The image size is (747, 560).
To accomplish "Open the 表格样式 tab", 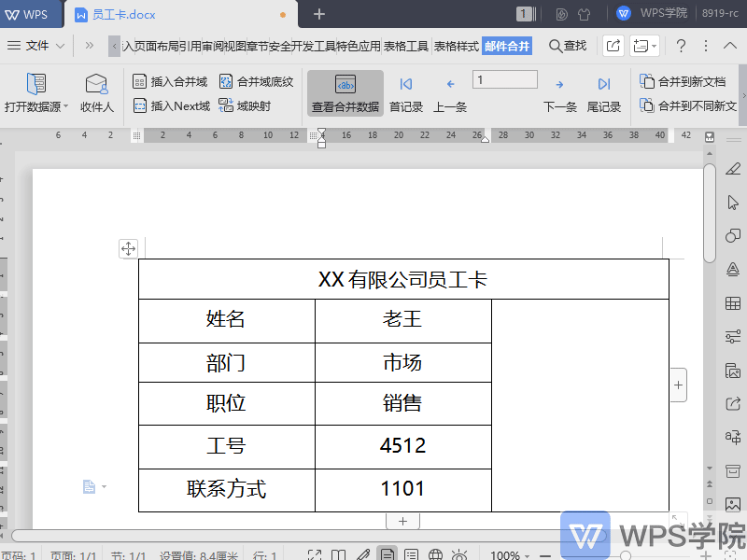I will click(456, 46).
